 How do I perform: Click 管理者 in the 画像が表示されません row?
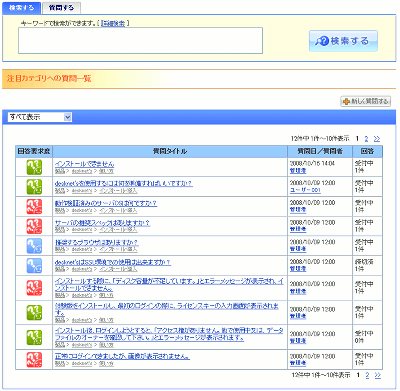click(298, 363)
